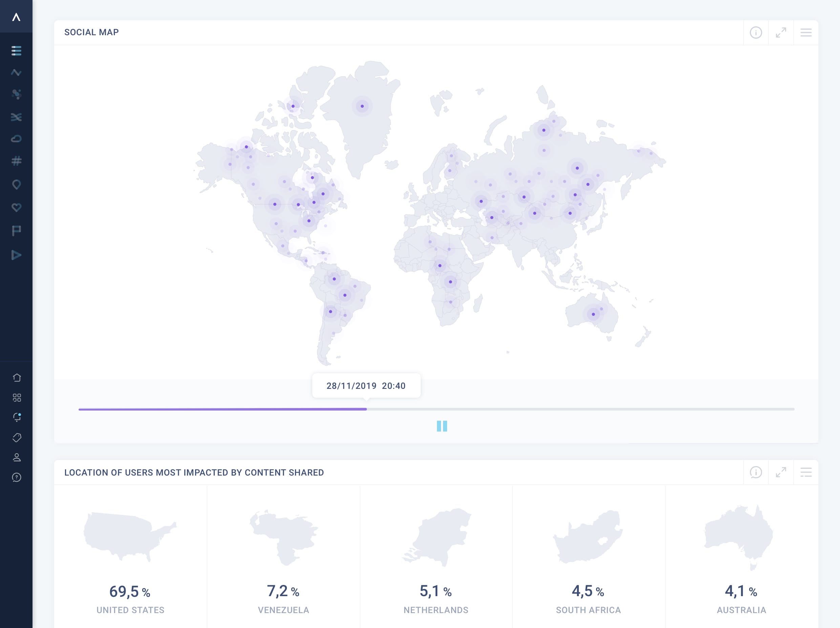The width and height of the screenshot is (840, 628).
Task: Select the cloud icon in sidebar
Action: point(16,139)
